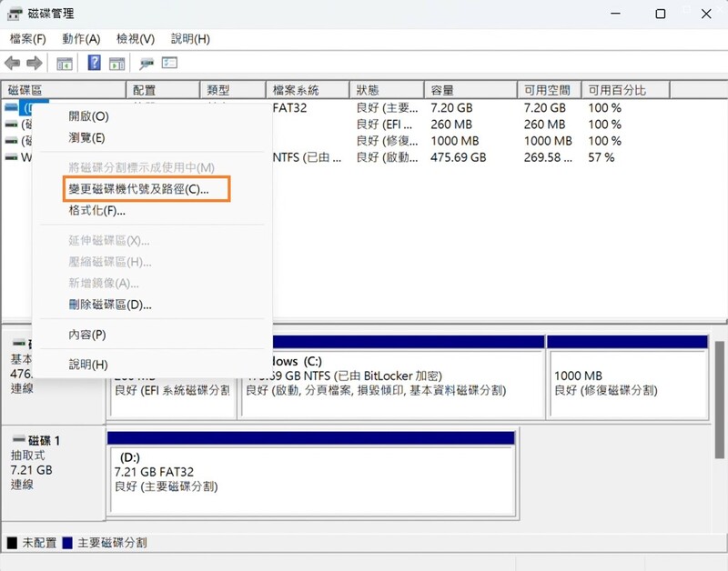728x571 pixels.
Task: Toggle the console tree pane visibility
Action: [x=64, y=62]
